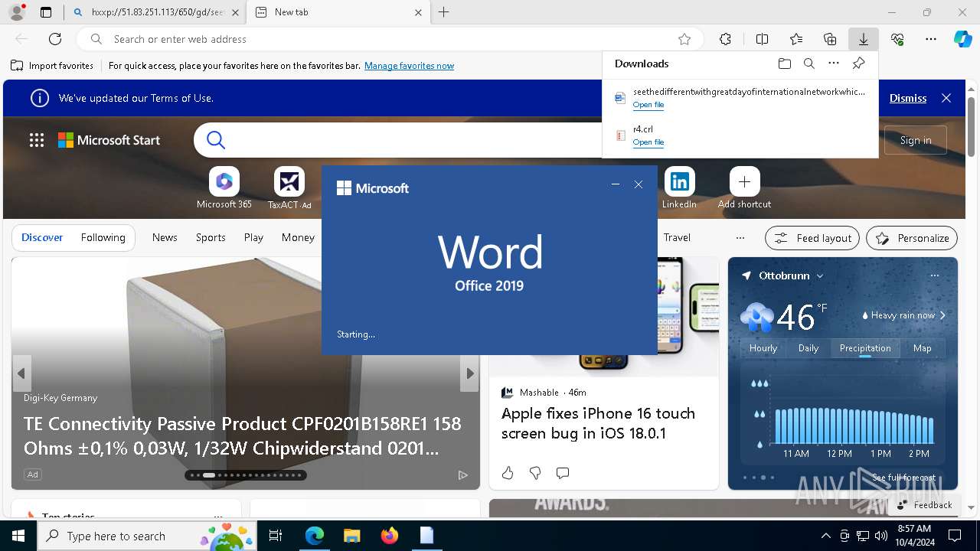Launch the Copilot sidebar icon
Viewport: 980px width, 551px height.
tap(962, 39)
